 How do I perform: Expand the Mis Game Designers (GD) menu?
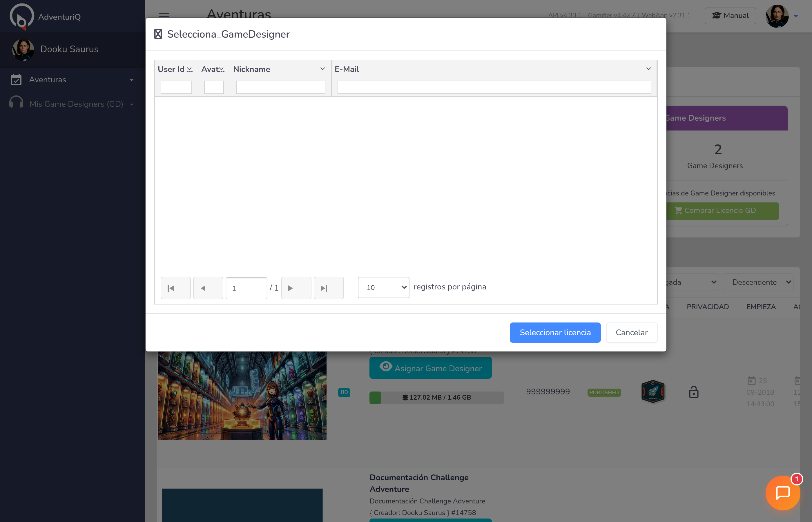(131, 104)
